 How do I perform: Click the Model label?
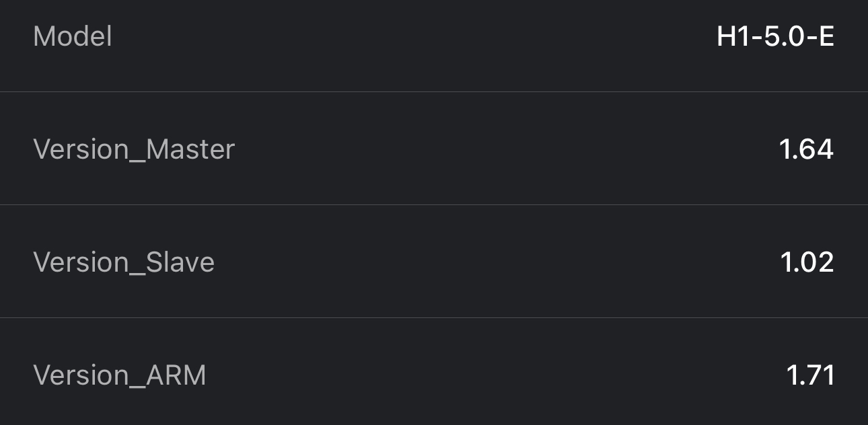72,36
